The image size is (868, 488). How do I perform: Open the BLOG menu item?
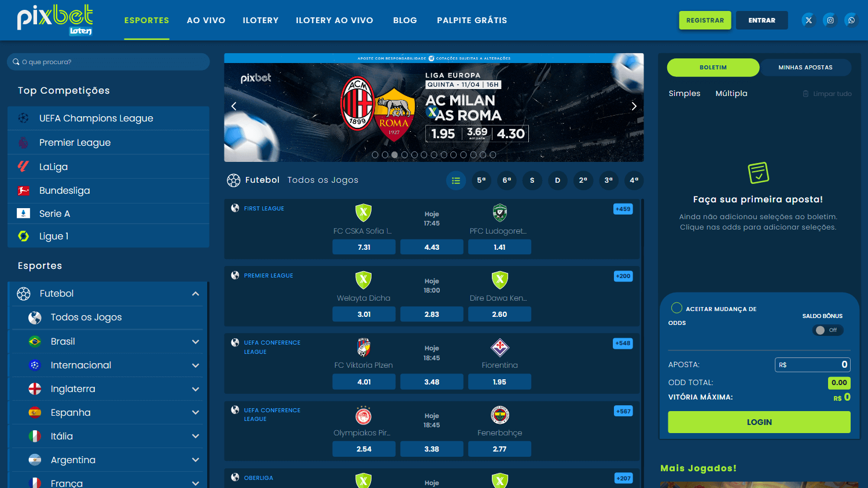(405, 20)
